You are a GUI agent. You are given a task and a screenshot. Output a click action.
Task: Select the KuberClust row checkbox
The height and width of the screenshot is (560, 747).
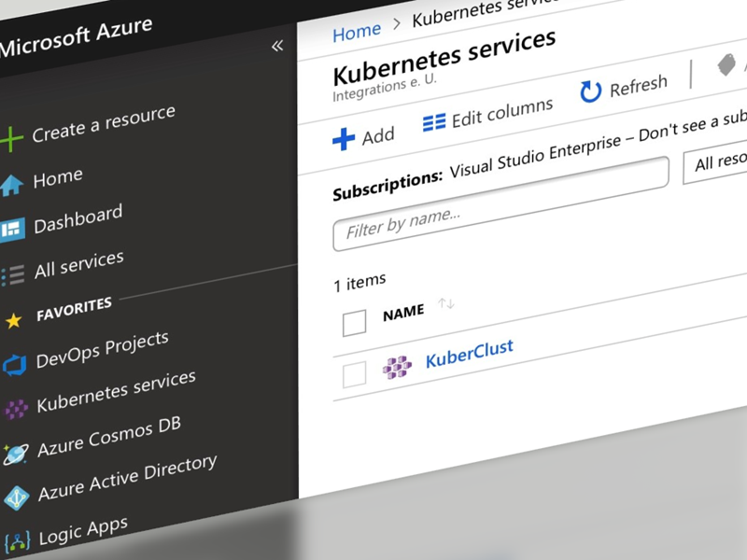(x=355, y=374)
